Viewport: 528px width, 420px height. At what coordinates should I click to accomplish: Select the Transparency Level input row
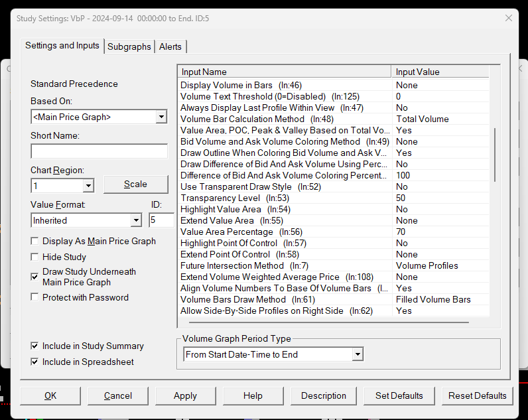point(285,198)
